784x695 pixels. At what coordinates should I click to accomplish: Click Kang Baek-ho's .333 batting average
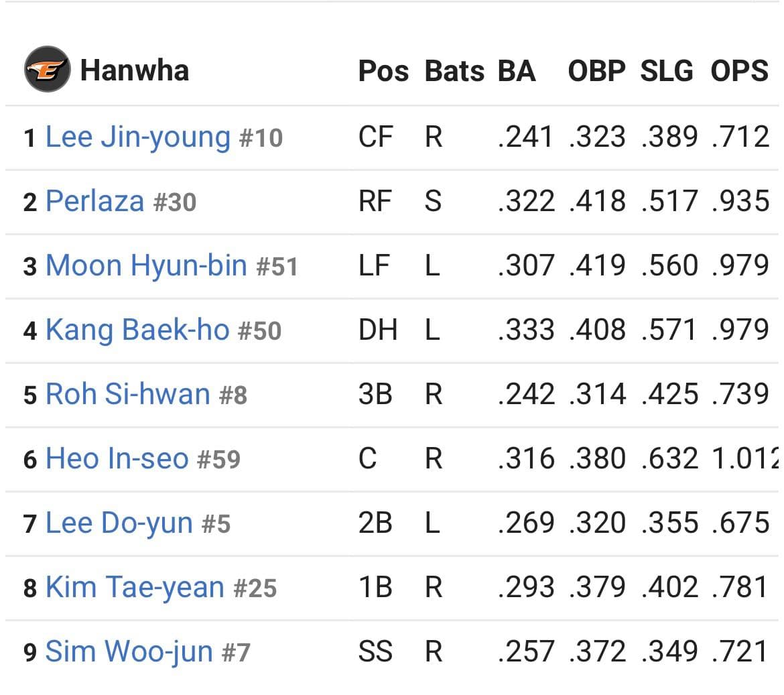pos(527,330)
